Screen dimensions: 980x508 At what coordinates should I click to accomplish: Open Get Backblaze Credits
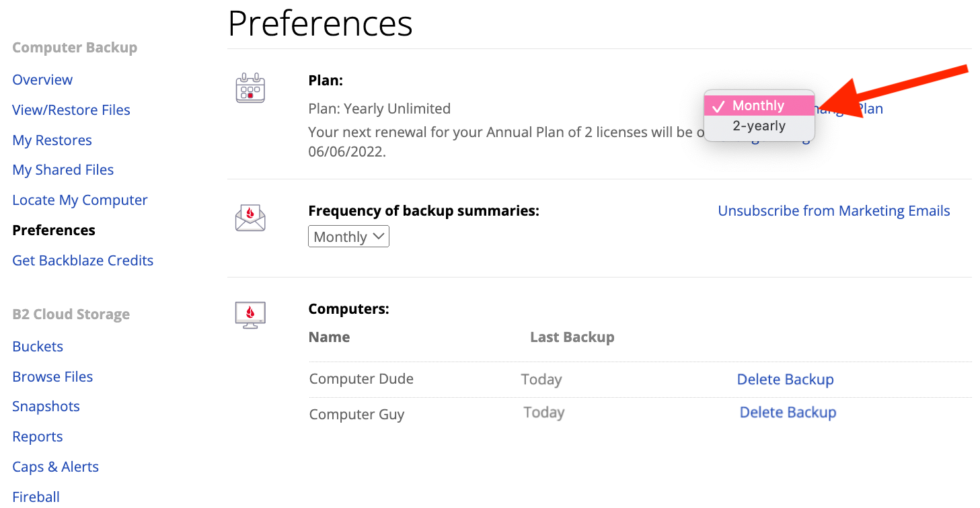click(x=83, y=261)
